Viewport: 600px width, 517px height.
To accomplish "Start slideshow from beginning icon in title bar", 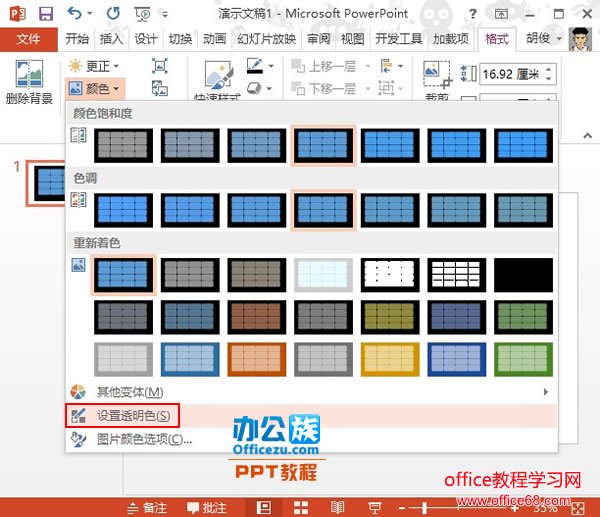I will click(142, 14).
